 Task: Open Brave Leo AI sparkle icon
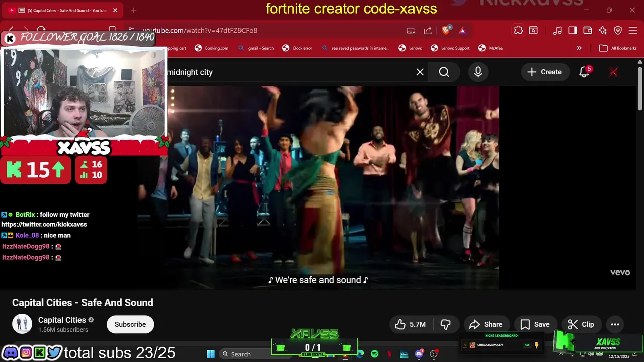click(x=603, y=30)
